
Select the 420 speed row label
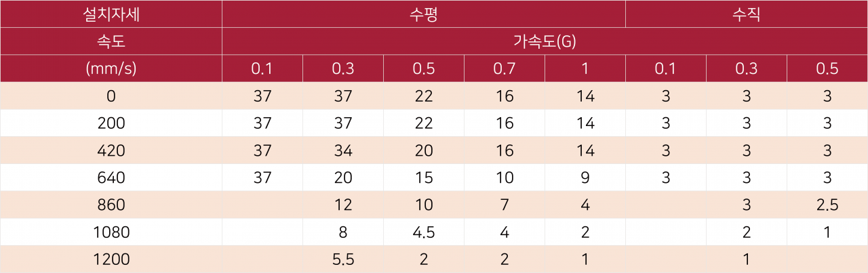pos(111,150)
